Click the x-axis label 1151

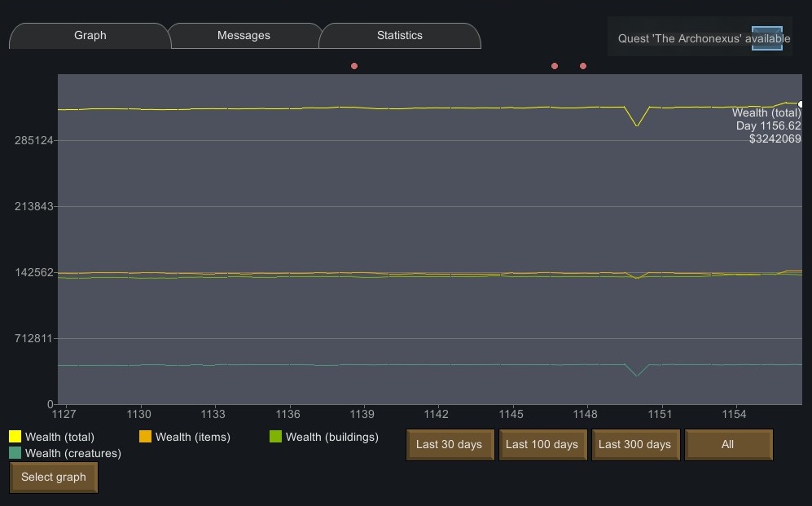660,414
